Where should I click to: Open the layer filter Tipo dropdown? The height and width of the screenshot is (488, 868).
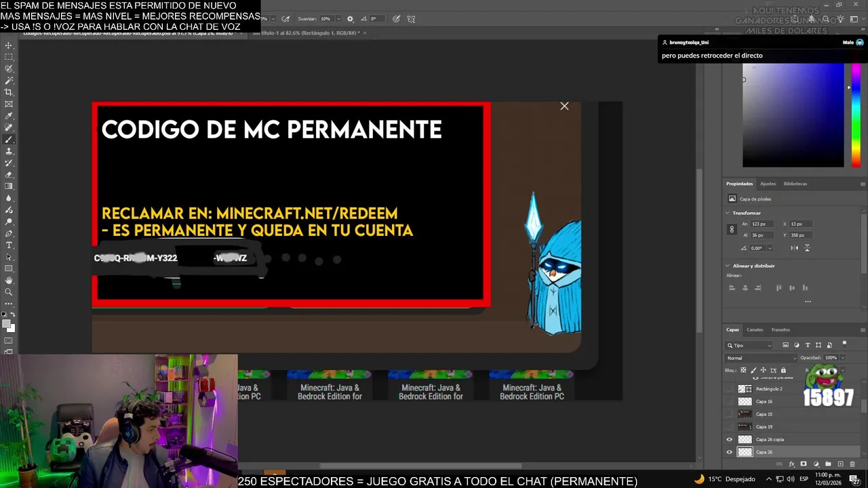click(x=748, y=346)
